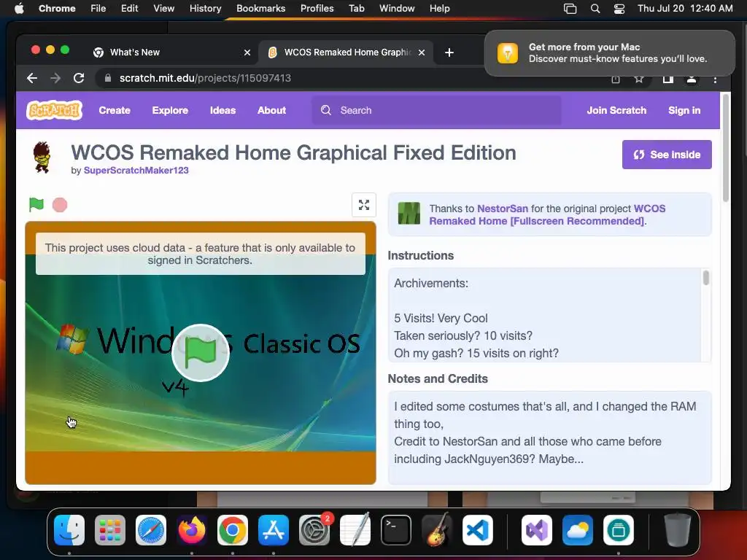Open Ideas in Scratch navigation
Screen dimensions: 747x560
pyautogui.click(x=223, y=111)
